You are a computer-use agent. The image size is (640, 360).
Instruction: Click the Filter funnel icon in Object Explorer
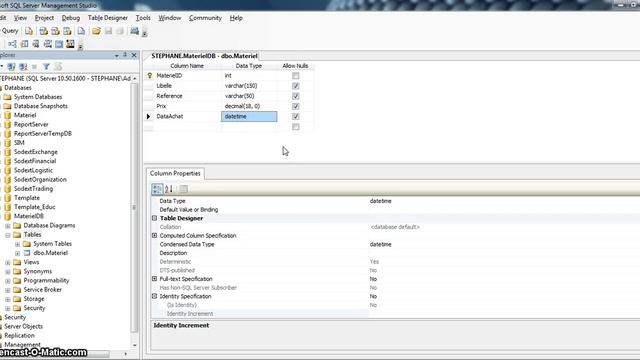46,67
